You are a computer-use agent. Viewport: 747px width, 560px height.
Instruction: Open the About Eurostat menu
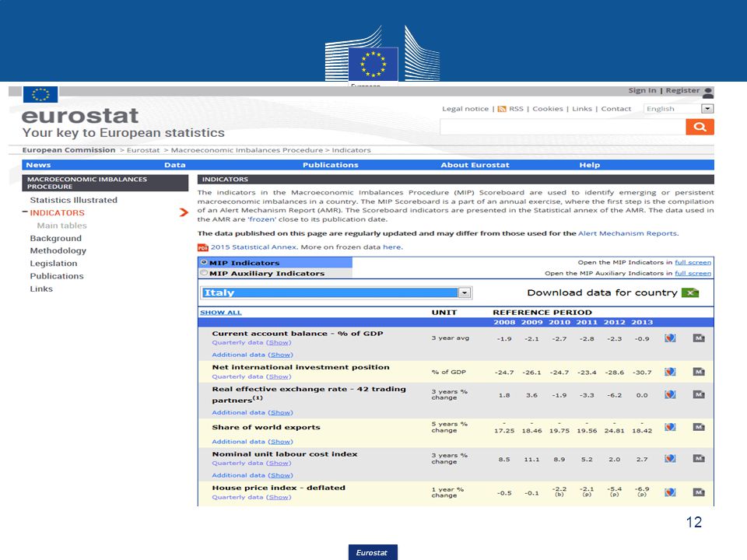point(475,165)
